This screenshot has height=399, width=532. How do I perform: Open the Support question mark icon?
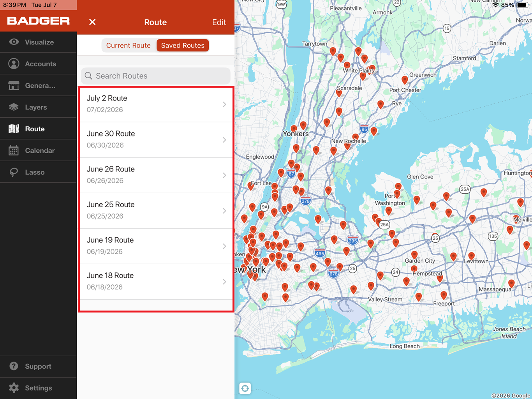pos(14,366)
